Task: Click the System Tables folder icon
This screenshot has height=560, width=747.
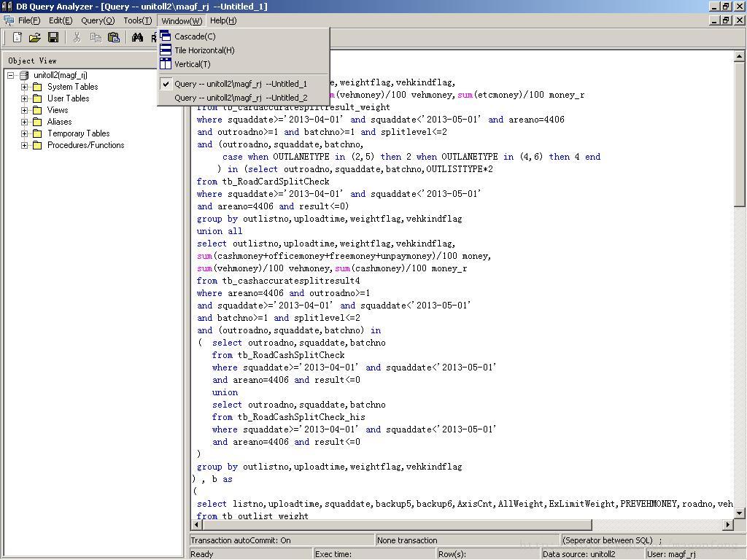Action: [x=37, y=87]
